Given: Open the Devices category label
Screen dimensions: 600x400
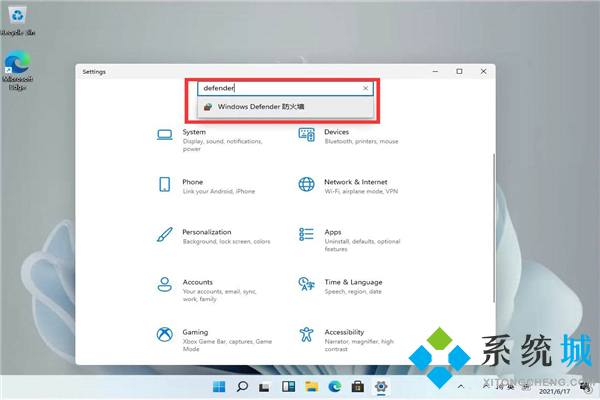Looking at the screenshot, I should (337, 132).
